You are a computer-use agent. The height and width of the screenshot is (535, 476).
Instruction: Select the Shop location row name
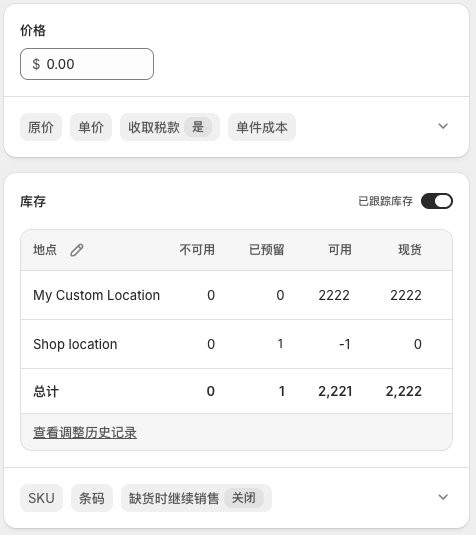click(x=75, y=344)
